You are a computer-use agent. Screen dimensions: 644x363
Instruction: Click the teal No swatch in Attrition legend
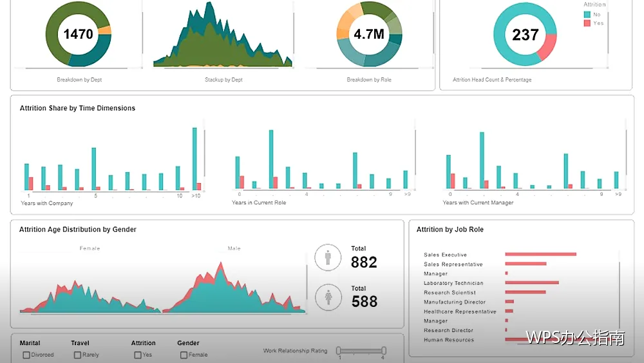pos(587,14)
